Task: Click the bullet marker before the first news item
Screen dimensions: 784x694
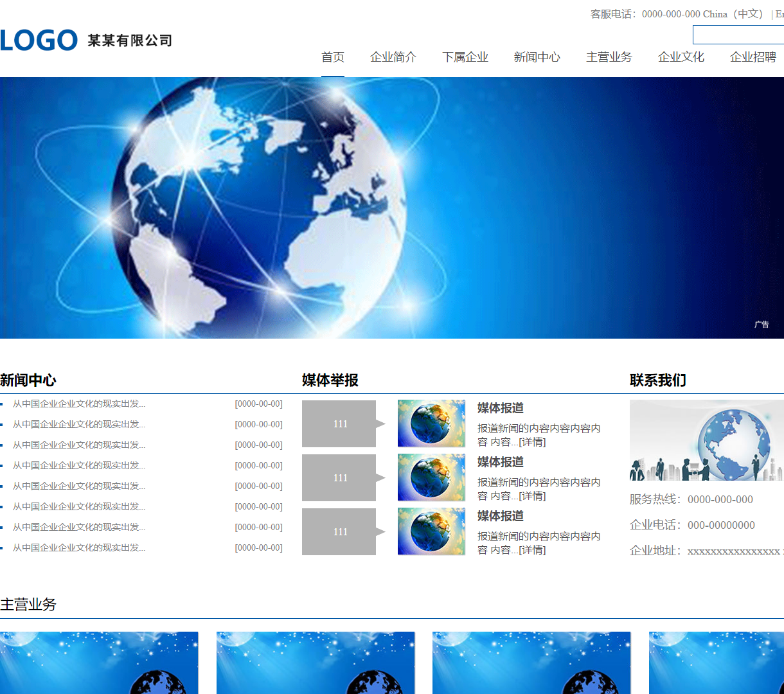Action: tap(3, 403)
